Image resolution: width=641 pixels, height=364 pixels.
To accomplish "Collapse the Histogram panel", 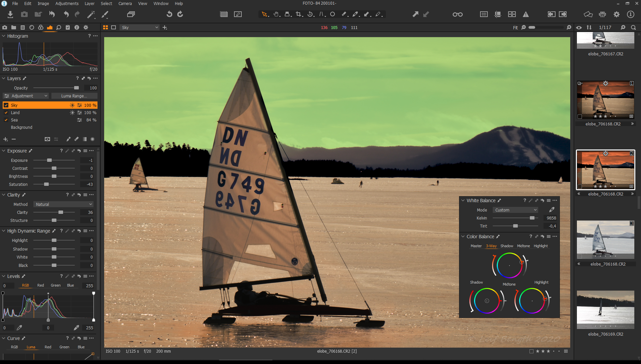I will click(x=4, y=36).
